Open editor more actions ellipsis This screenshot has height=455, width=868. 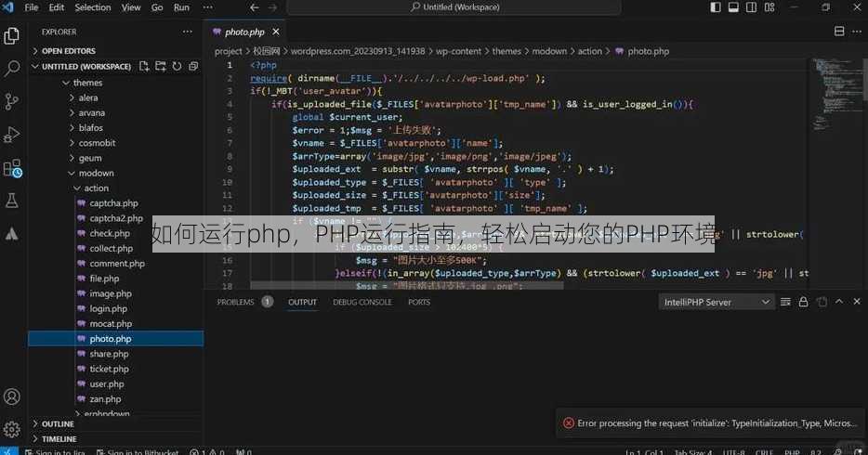tap(856, 32)
